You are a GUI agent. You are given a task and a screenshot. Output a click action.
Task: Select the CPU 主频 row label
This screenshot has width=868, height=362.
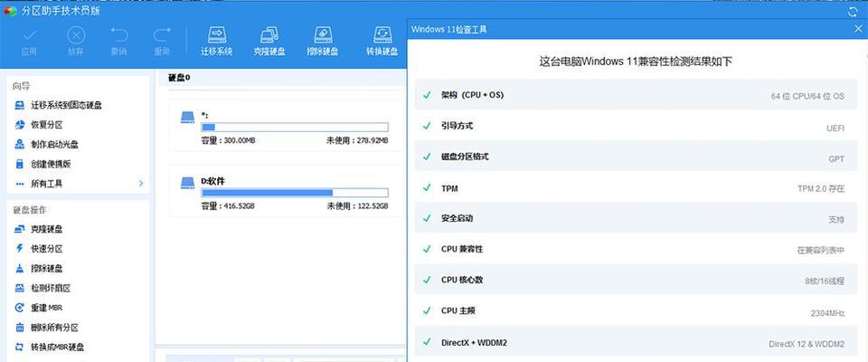click(x=458, y=311)
